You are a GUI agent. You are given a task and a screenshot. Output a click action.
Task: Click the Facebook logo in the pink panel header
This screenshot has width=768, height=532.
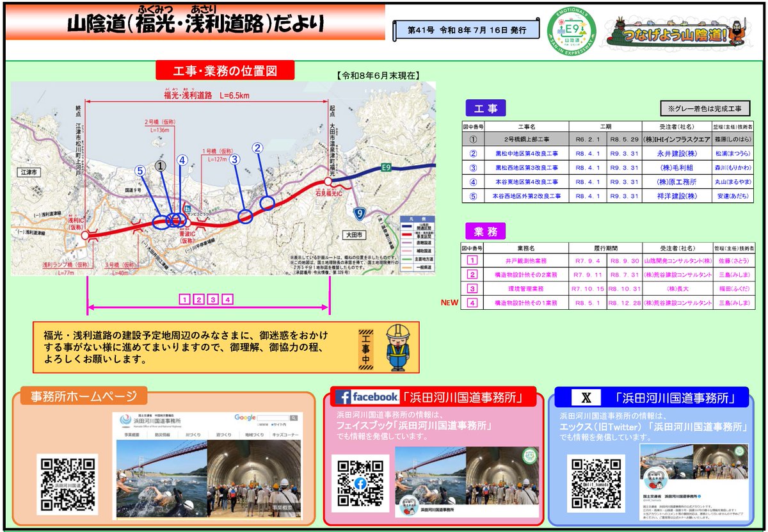(x=367, y=397)
